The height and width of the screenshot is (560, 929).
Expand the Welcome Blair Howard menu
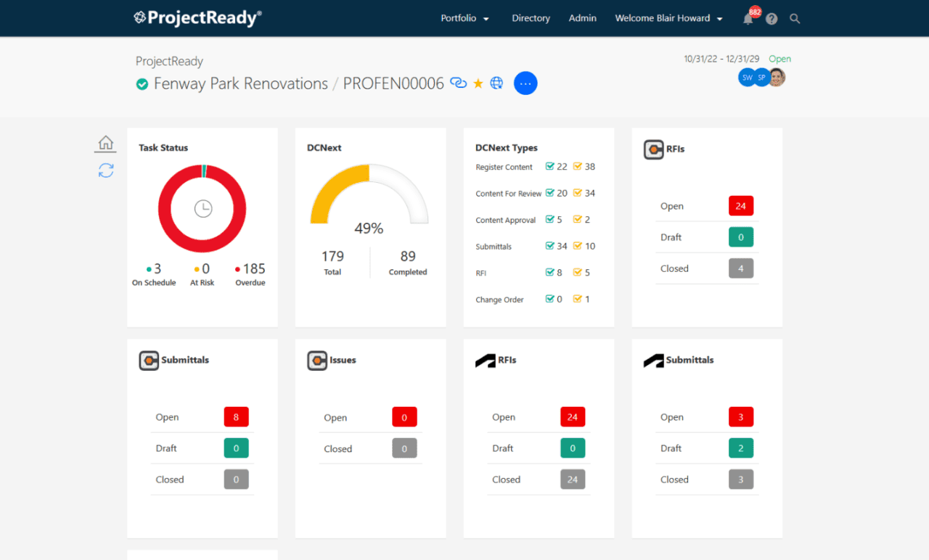668,17
